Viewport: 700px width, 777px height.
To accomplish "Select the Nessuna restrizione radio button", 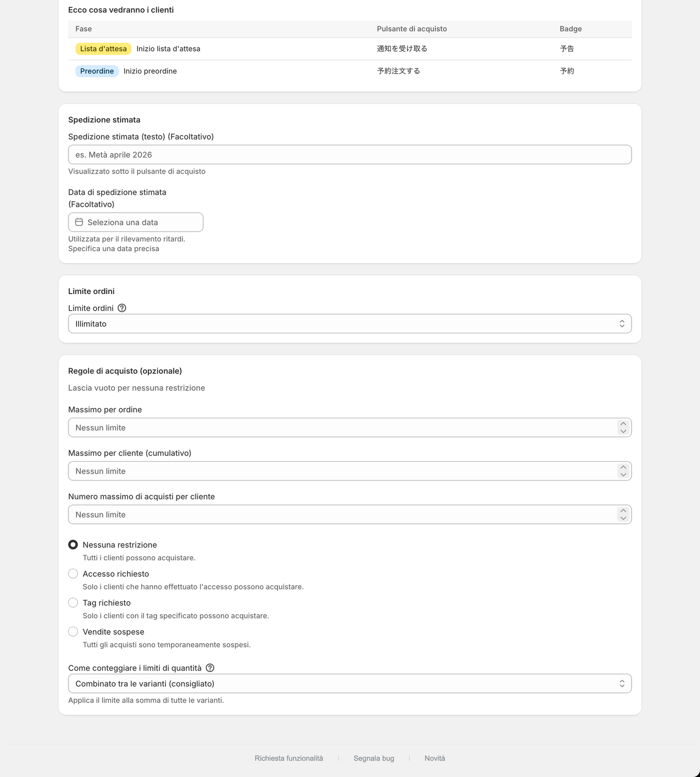I will (x=73, y=544).
